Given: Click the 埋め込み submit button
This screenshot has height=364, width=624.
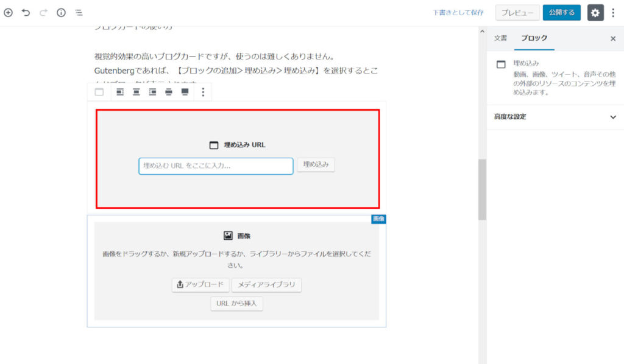Looking at the screenshot, I should click(x=316, y=164).
